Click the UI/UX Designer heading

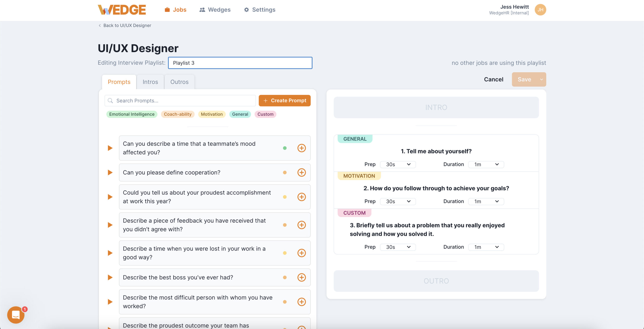(x=138, y=48)
